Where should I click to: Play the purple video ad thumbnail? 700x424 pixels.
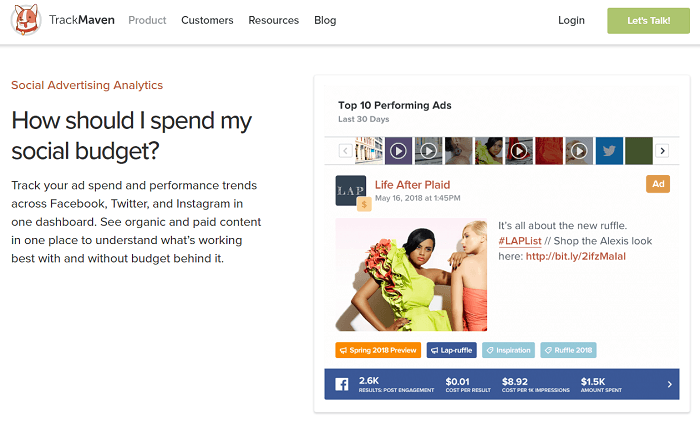(398, 151)
